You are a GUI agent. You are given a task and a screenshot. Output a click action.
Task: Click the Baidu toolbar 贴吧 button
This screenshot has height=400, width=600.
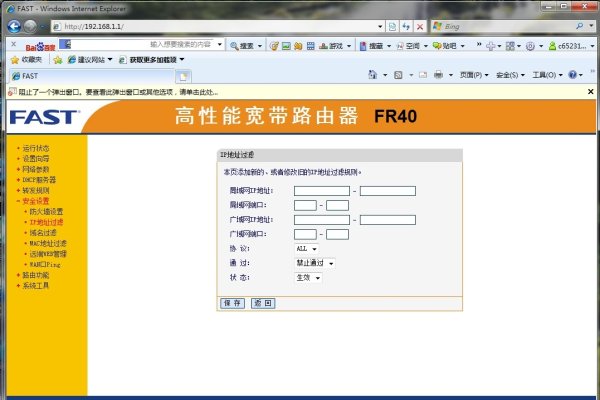(x=445, y=46)
